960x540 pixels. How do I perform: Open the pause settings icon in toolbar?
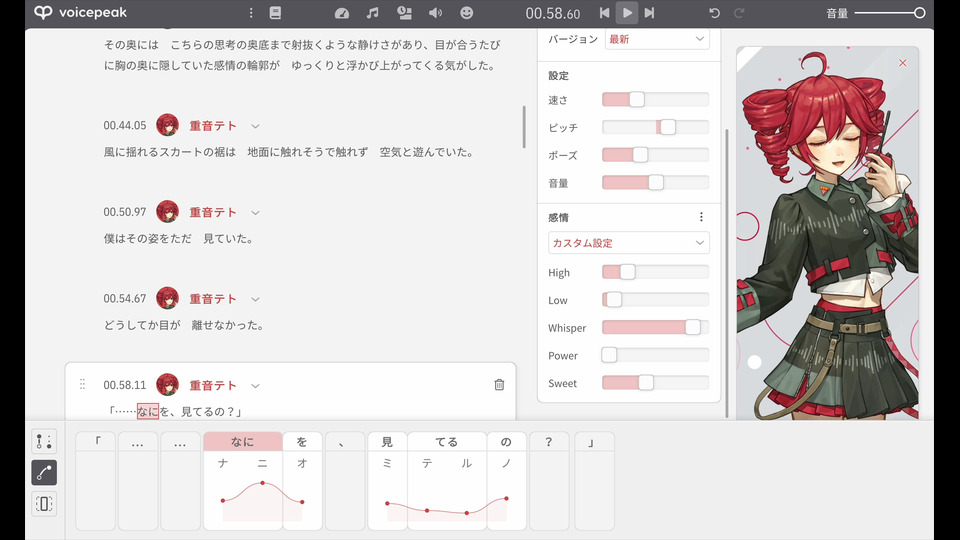click(x=404, y=13)
